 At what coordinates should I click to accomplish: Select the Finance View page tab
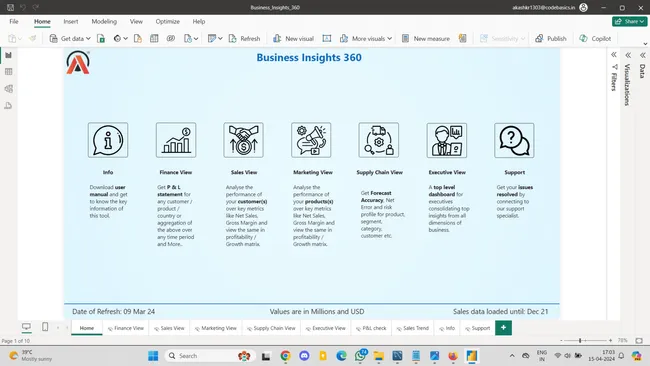coord(126,328)
